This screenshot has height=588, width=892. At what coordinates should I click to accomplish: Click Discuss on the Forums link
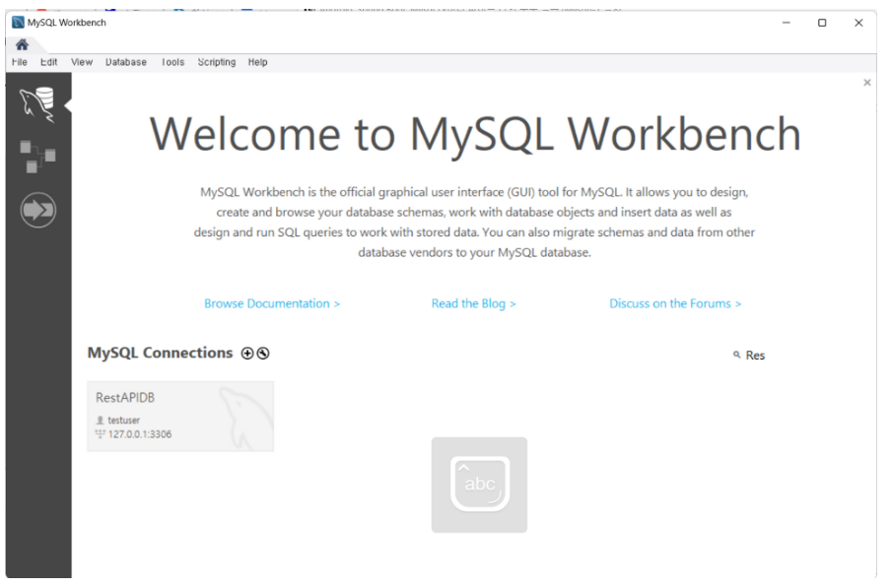tap(675, 303)
